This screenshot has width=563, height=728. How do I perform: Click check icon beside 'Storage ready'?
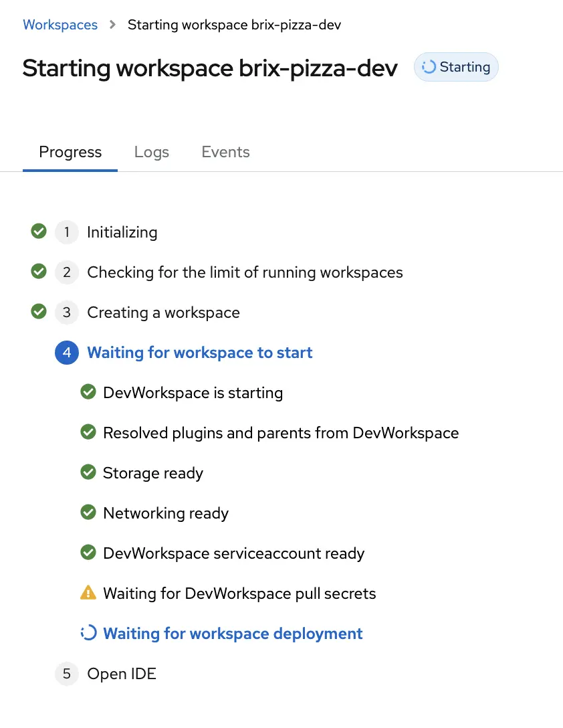coord(88,472)
